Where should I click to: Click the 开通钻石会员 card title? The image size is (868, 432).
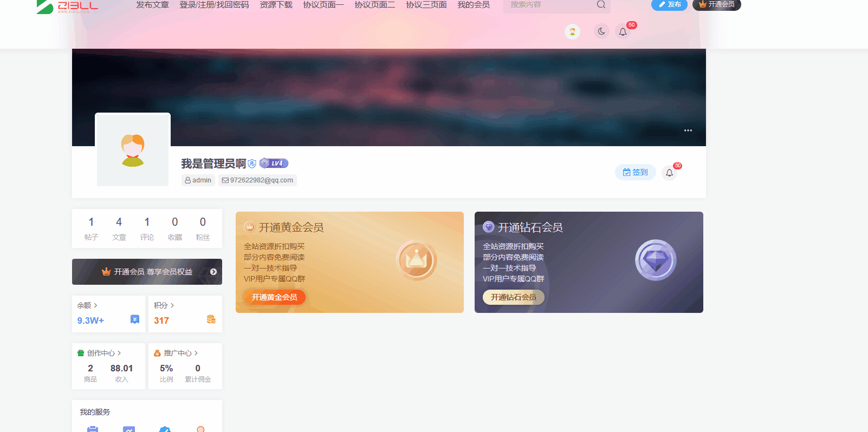[530, 227]
